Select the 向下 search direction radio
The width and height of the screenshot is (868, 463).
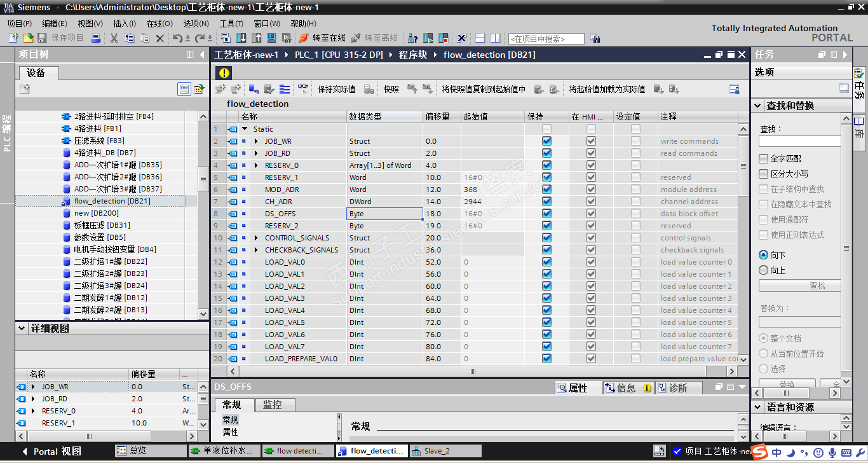tap(764, 255)
